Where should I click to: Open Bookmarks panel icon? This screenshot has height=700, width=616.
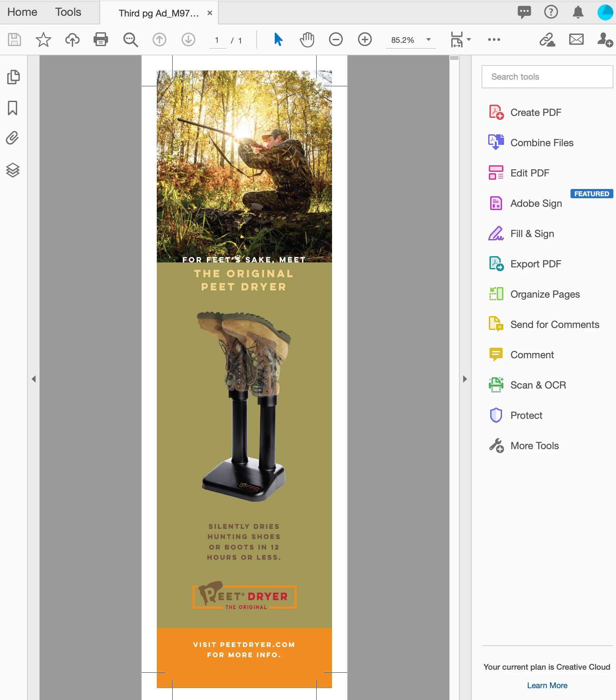13,108
